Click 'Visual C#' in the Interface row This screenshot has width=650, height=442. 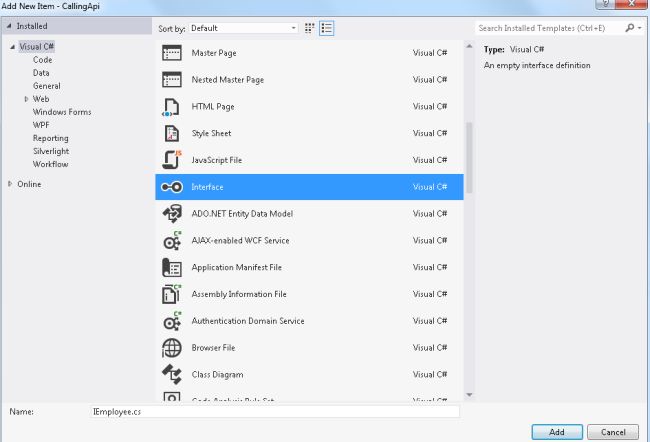pos(430,187)
